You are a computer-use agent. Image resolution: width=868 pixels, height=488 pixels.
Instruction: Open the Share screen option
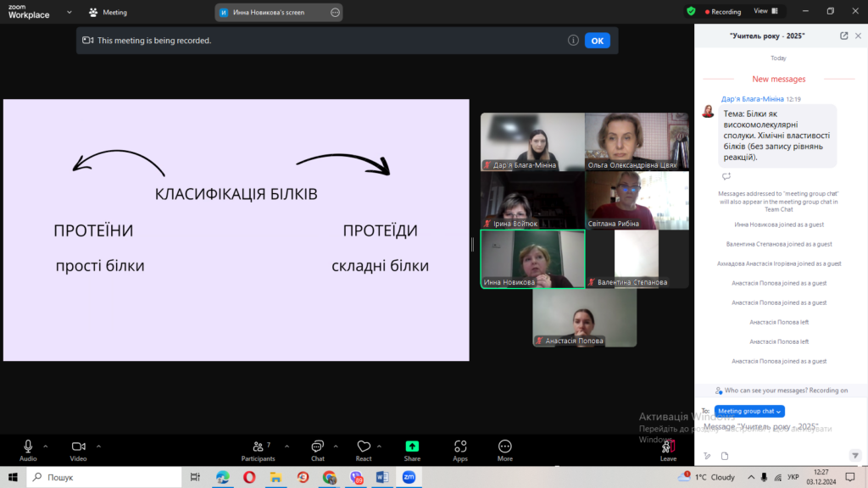pos(412,449)
